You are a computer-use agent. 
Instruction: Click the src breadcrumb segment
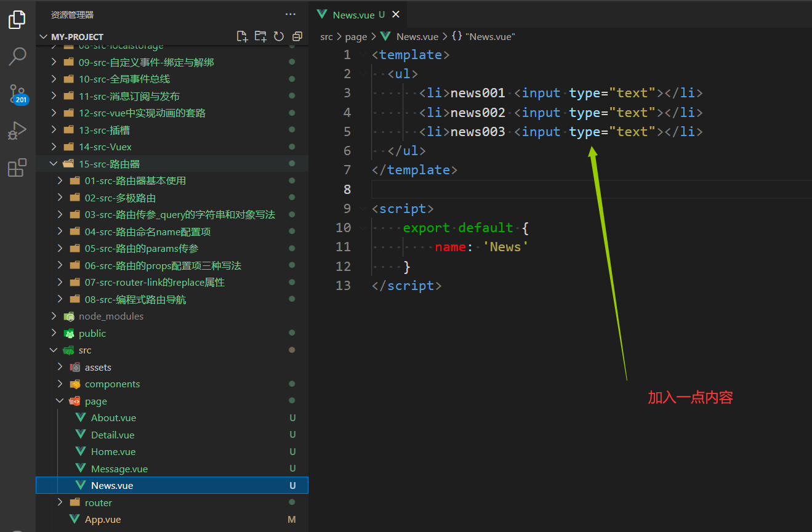pos(326,36)
